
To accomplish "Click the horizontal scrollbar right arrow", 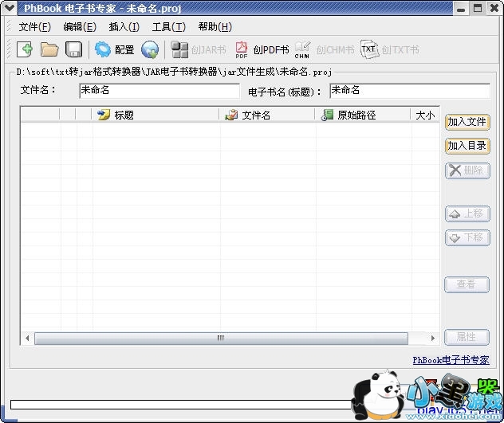I will click(x=434, y=338).
